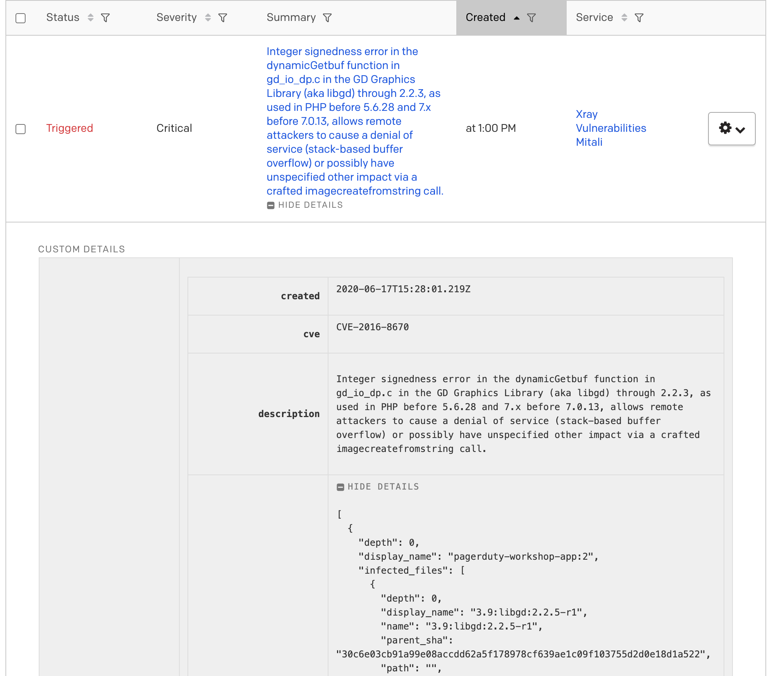The height and width of the screenshot is (676, 784).
Task: Sort incidents by Service
Action: click(624, 17)
